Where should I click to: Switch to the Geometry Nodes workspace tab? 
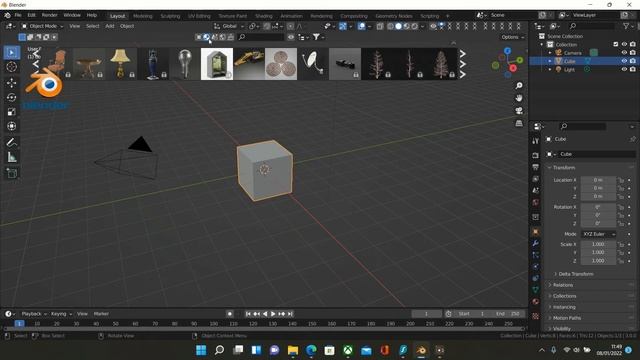[x=394, y=16]
